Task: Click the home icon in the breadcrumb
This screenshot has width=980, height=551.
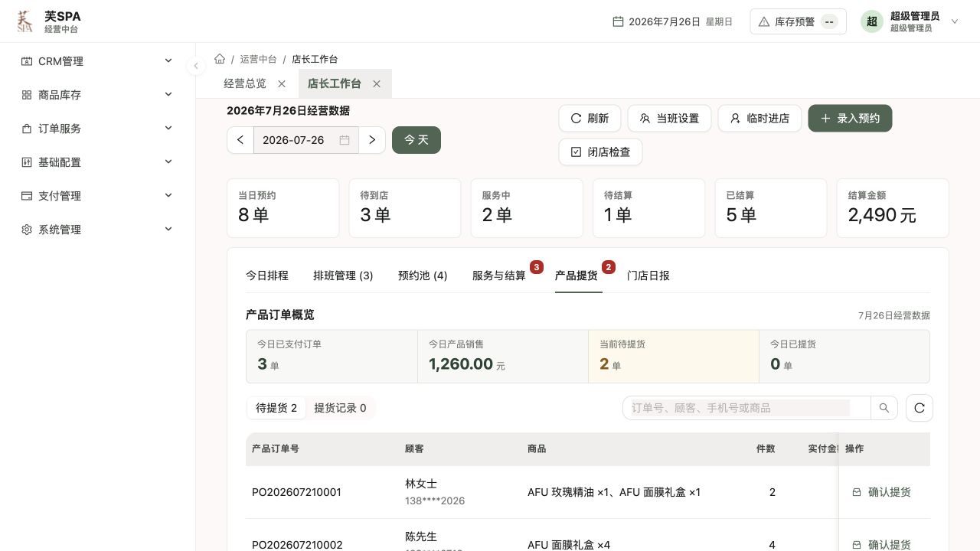Action: pos(220,59)
